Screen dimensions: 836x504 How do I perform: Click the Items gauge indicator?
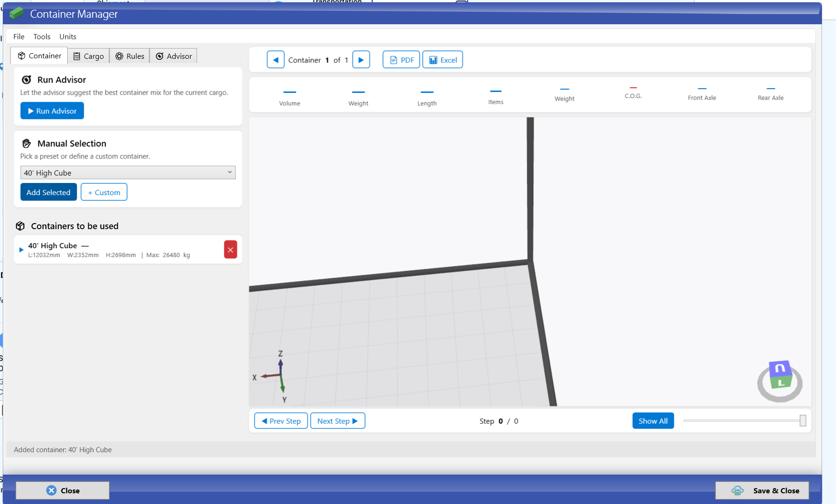pyautogui.click(x=496, y=97)
